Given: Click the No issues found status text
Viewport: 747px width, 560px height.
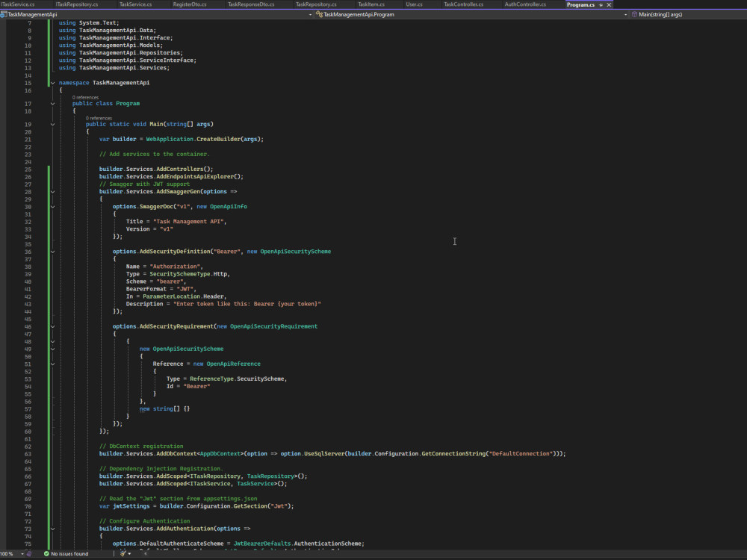Looking at the screenshot, I should [69, 554].
